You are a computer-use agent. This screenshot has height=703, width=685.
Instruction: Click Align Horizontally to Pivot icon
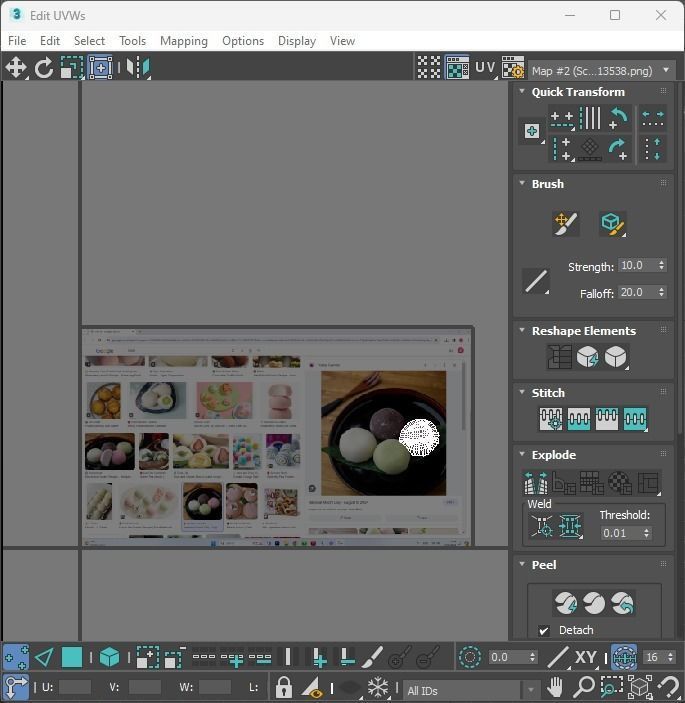tap(562, 119)
